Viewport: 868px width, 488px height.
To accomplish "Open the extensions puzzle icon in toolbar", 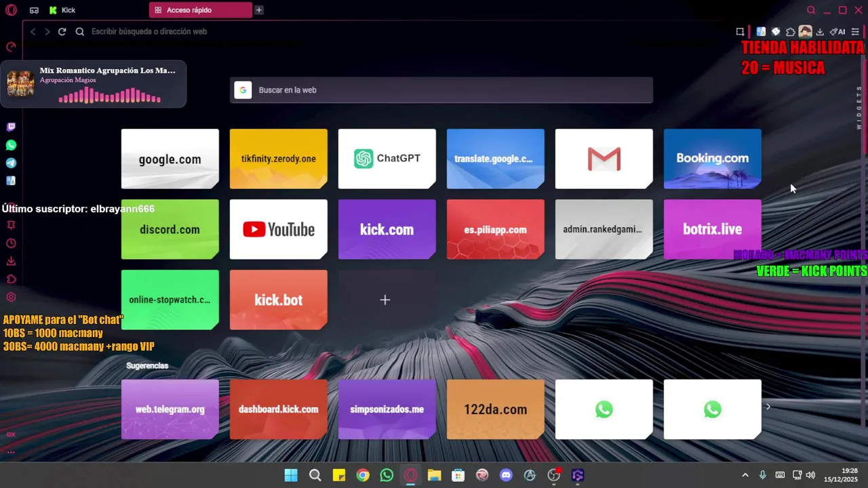I will click(x=790, y=31).
